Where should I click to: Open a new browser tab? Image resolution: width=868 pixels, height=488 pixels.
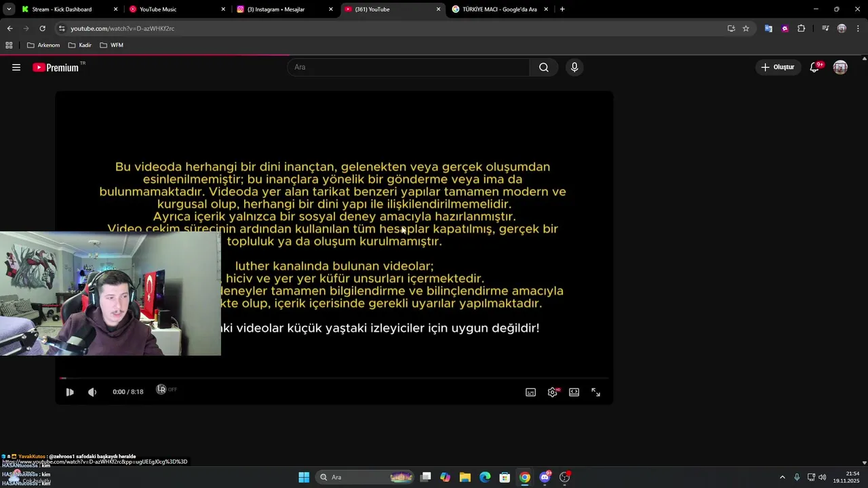point(562,9)
